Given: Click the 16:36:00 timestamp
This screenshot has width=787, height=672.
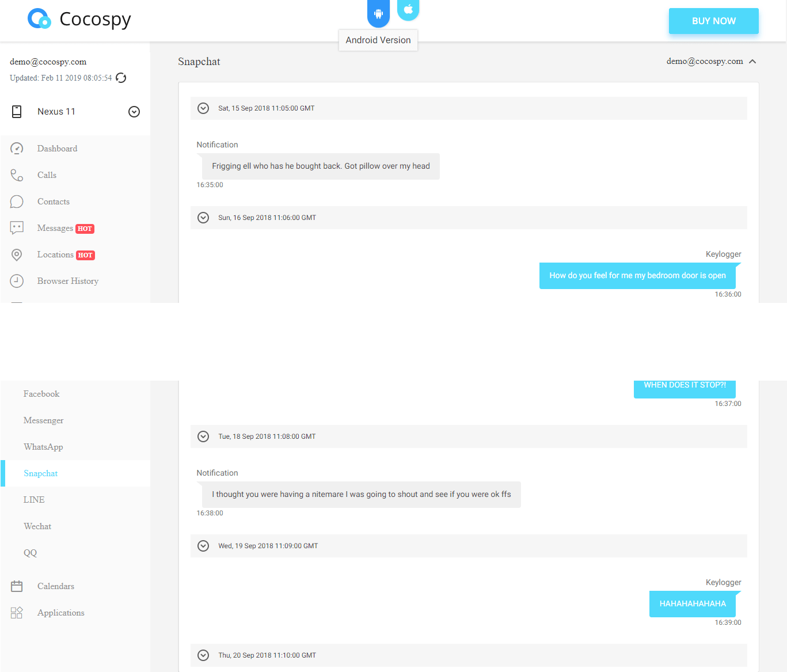Looking at the screenshot, I should tap(728, 294).
